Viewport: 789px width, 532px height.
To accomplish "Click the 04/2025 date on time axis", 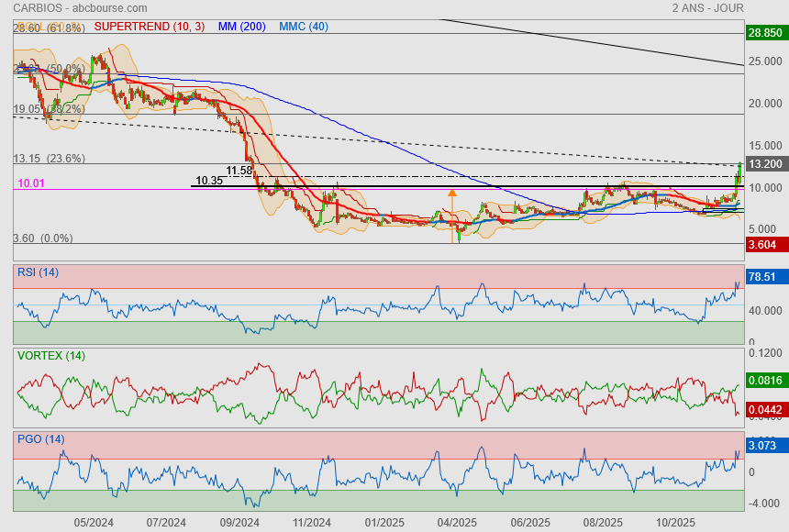I will point(457,521).
